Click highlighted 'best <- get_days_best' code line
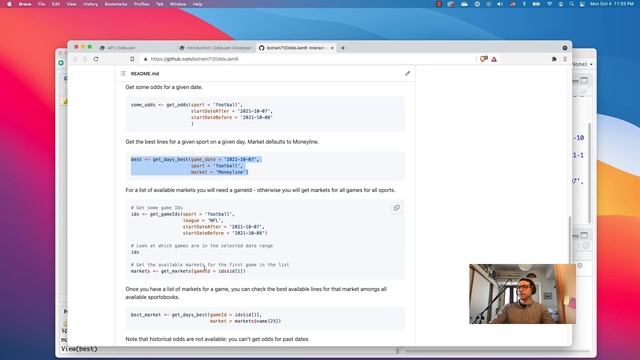The width and height of the screenshot is (640, 360). (x=195, y=159)
